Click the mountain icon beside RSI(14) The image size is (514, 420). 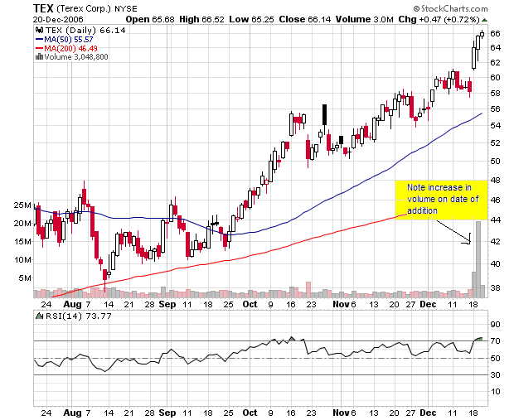[x=39, y=316]
